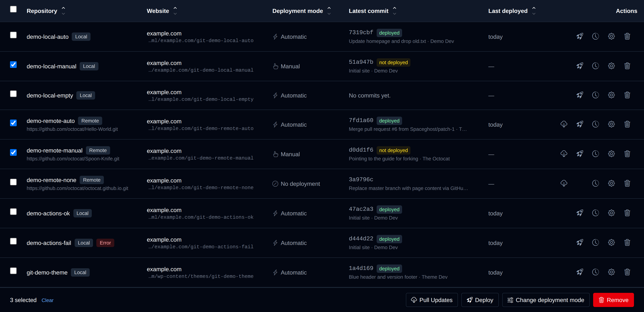Pull updates cloud icon for demo-remote-auto

pos(564,124)
